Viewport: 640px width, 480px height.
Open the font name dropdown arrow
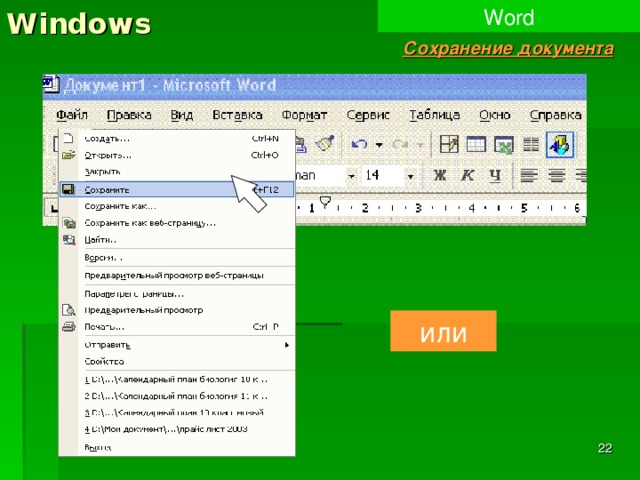(x=351, y=176)
